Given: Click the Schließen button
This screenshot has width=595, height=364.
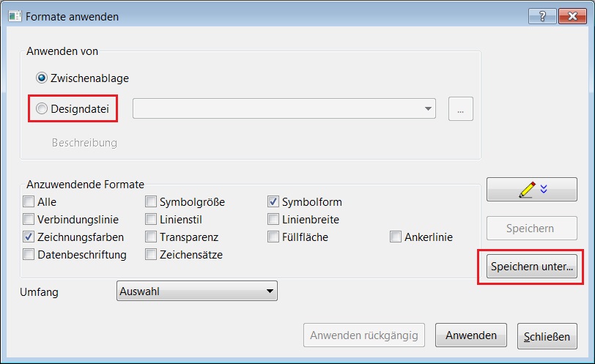Looking at the screenshot, I should point(547,336).
